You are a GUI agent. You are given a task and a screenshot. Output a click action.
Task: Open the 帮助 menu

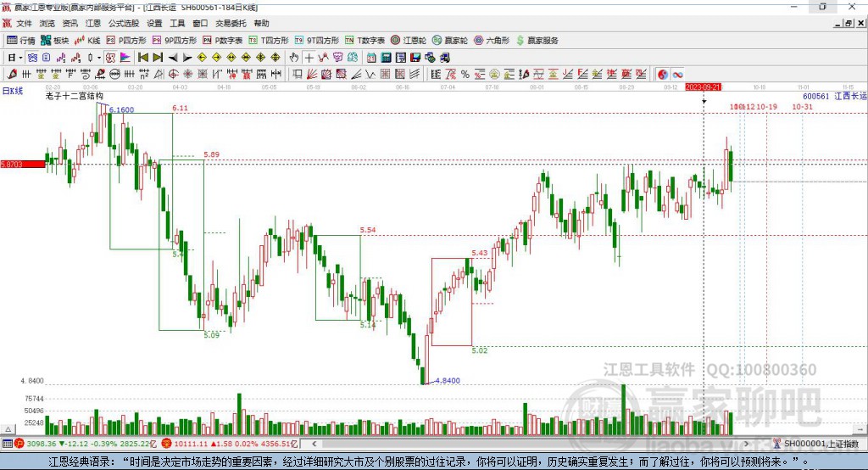tap(261, 23)
